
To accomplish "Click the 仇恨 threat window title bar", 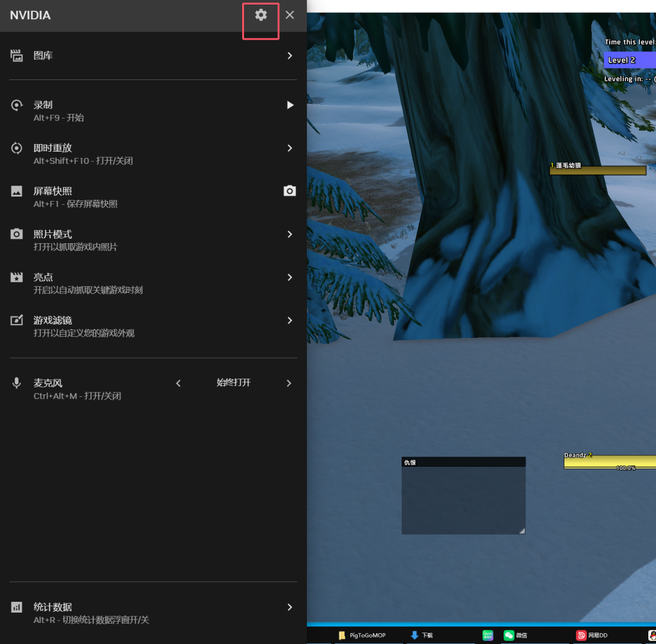I will tap(463, 462).
